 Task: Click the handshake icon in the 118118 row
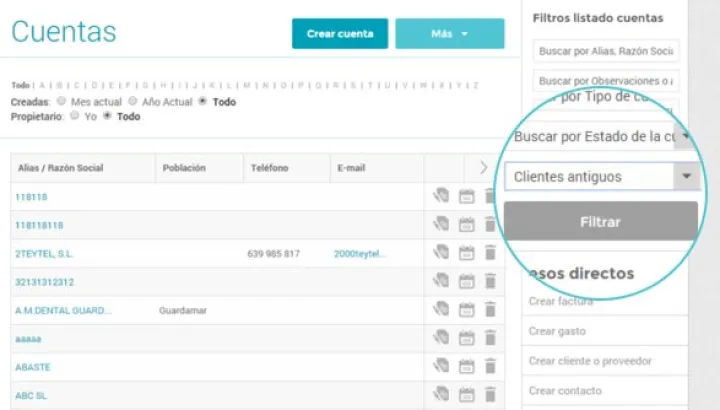[441, 196]
